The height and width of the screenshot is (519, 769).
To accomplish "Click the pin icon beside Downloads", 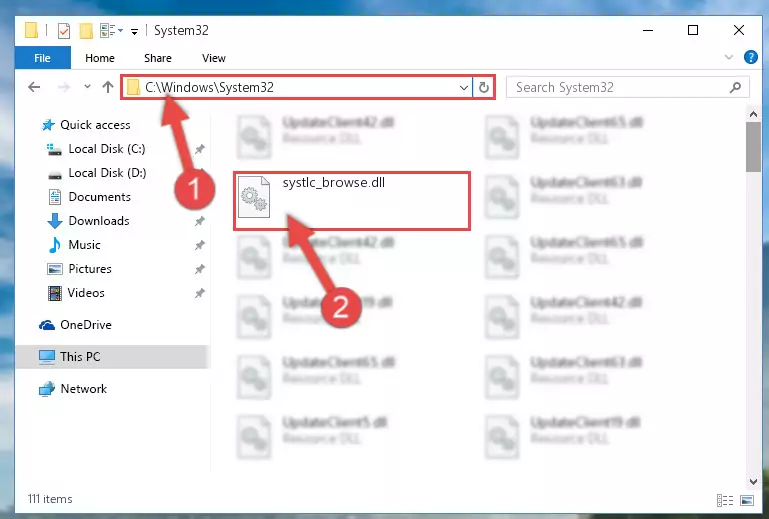I will point(200,221).
